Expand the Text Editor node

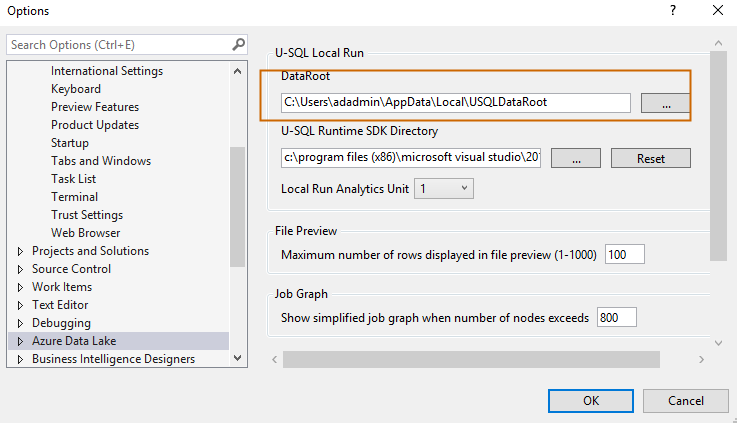[20, 306]
